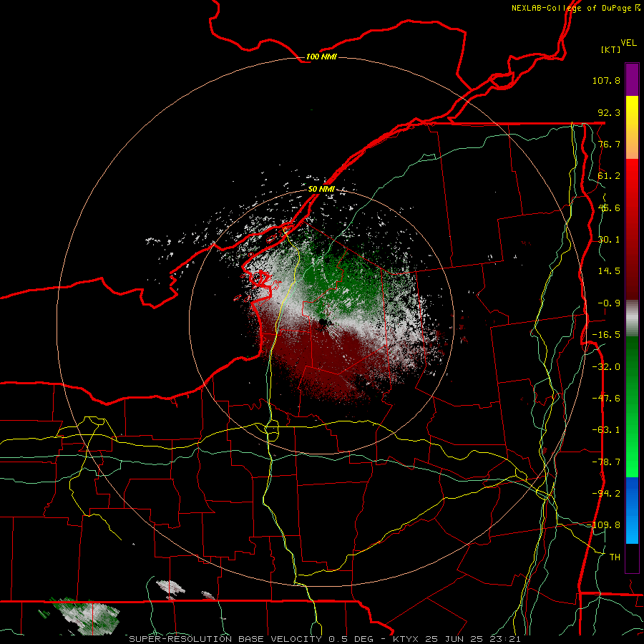Viewport: 644px width, 644px height.
Task: Select the 14.5 scale value
Action: [609, 271]
